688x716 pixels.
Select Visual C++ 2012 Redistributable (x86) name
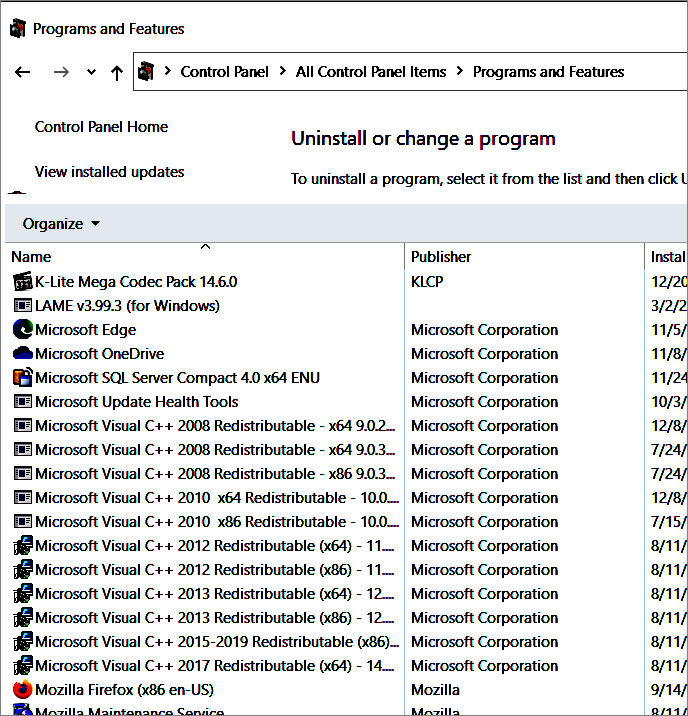[215, 570]
